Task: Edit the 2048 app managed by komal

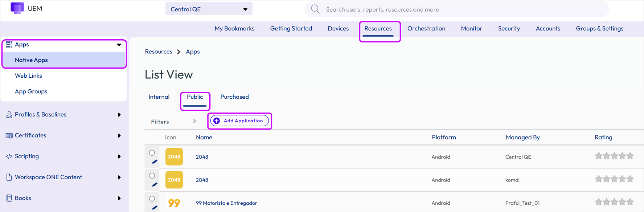Action: click(x=155, y=185)
